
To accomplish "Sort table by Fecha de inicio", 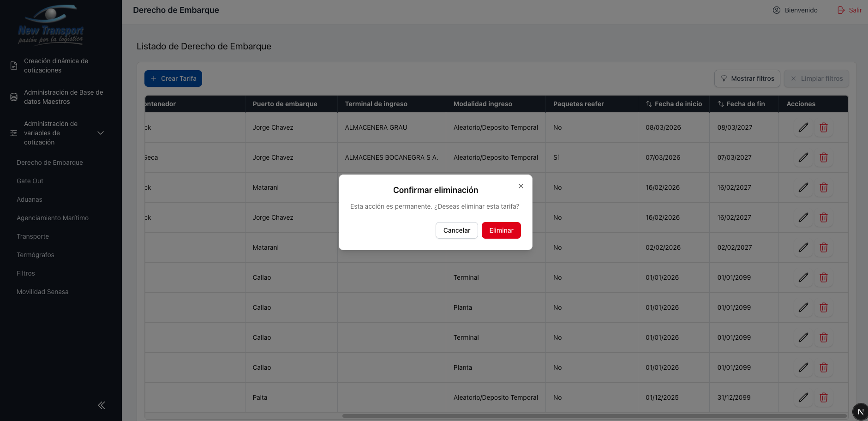I will coord(649,104).
